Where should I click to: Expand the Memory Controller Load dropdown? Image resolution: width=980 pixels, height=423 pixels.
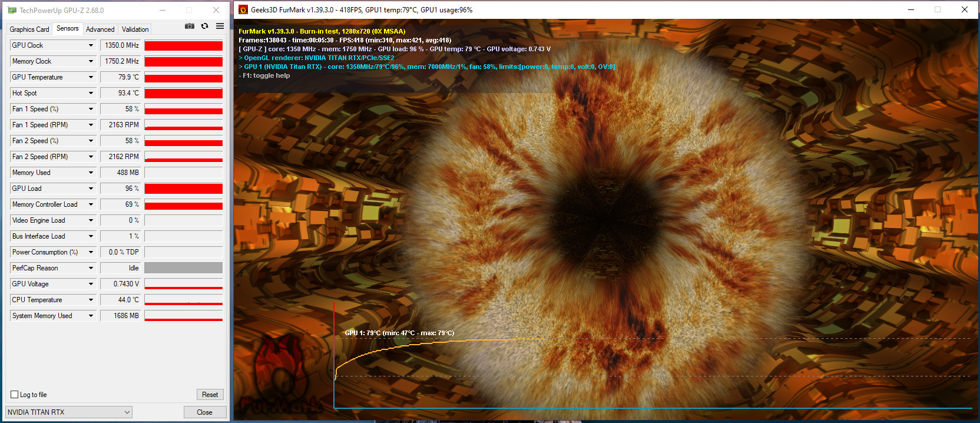point(91,204)
